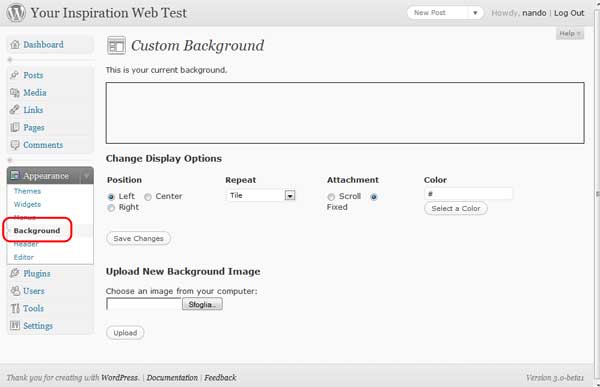
Task: Open the Themes submenu item
Action: 27,191
